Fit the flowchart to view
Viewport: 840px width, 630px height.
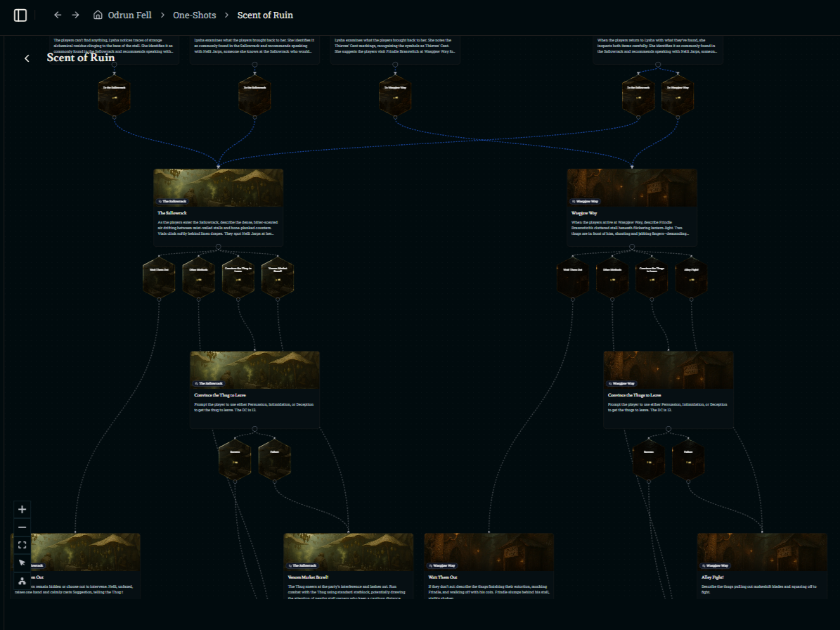[x=22, y=545]
